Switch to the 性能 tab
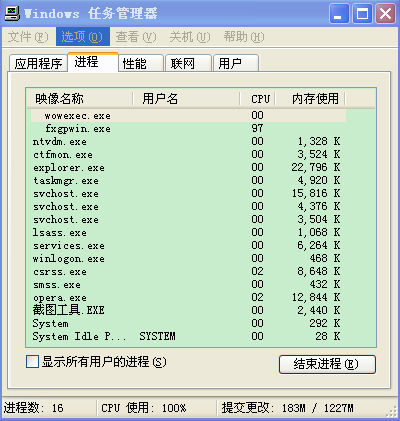This screenshot has height=421, width=400. point(140,63)
